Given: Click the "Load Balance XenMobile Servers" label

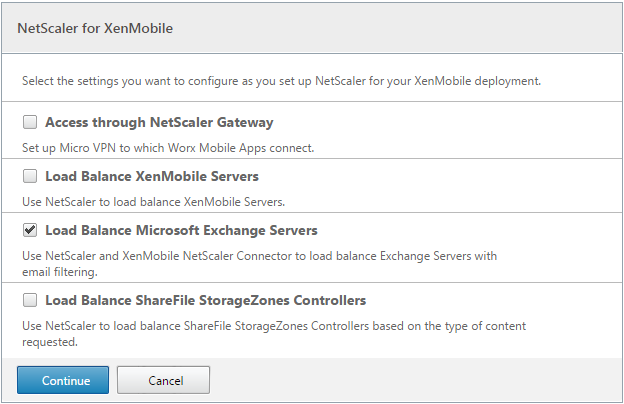Looking at the screenshot, I should pos(152,177).
